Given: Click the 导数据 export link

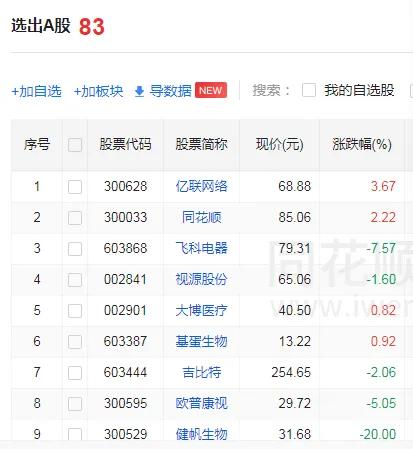Looking at the screenshot, I should 170,91.
